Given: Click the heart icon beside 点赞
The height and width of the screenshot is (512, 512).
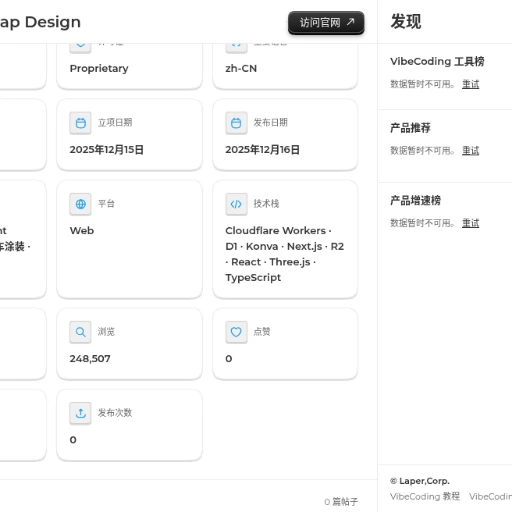Looking at the screenshot, I should pos(236,332).
